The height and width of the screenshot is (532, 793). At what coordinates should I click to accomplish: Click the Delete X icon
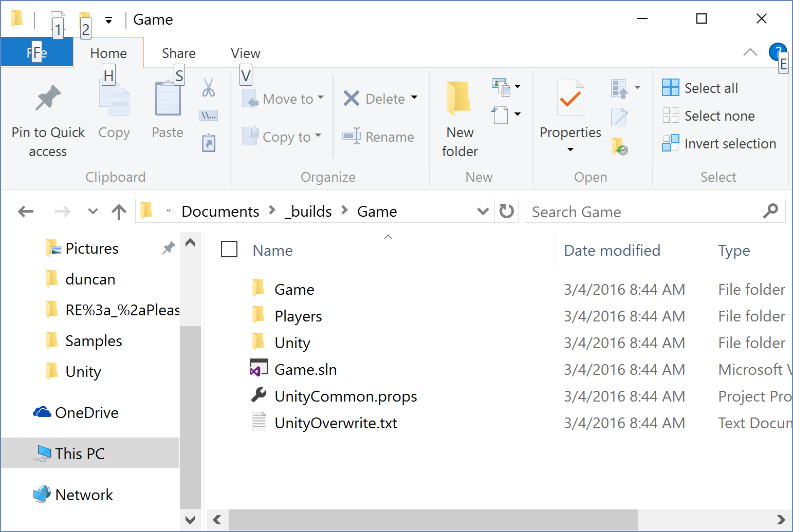click(352, 98)
